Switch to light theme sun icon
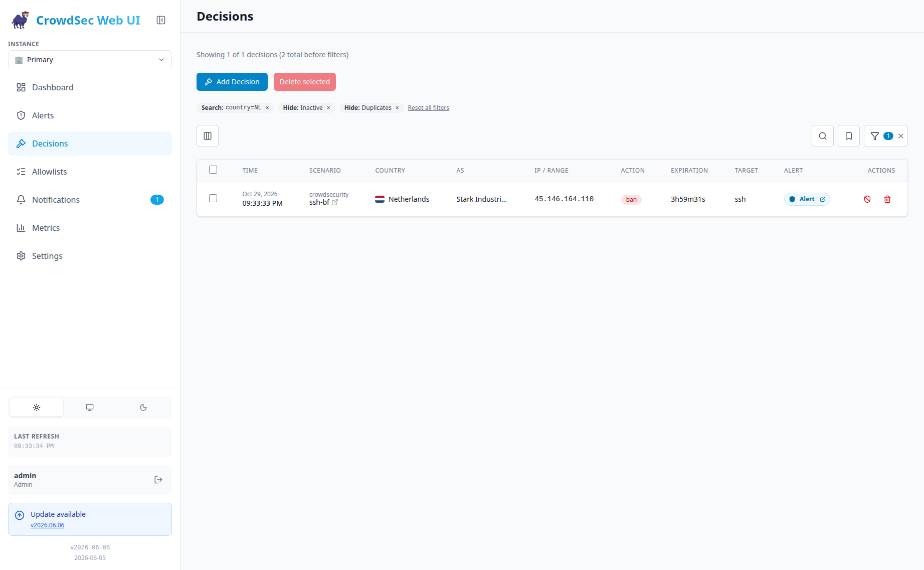924x570 pixels. tap(37, 407)
